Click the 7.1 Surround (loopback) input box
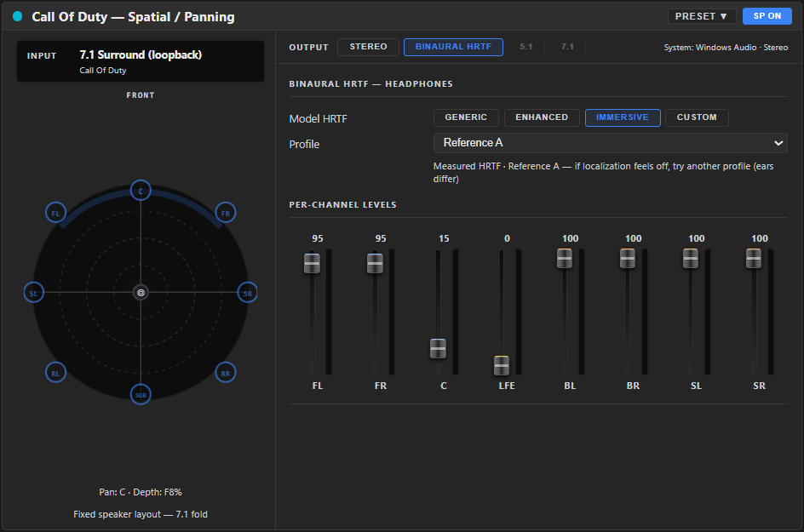 point(141,61)
